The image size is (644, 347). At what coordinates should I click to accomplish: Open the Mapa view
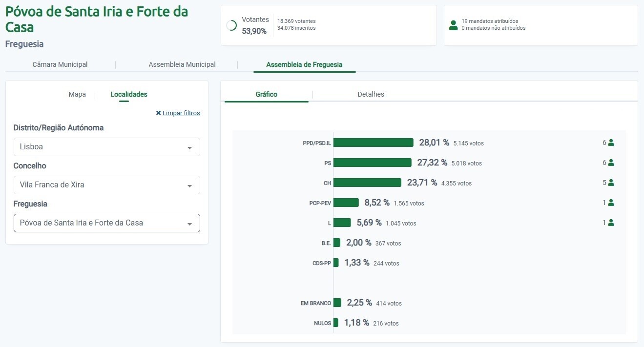click(x=77, y=94)
